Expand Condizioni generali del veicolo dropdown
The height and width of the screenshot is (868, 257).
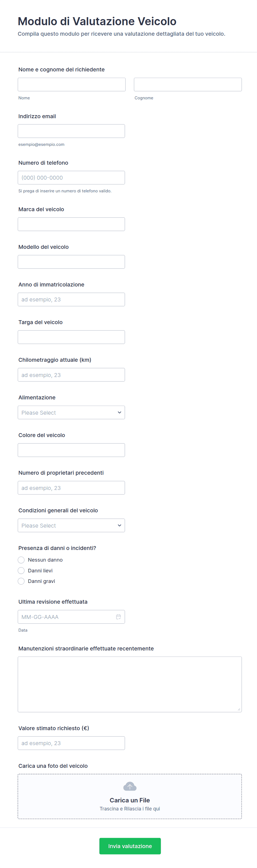[71, 525]
